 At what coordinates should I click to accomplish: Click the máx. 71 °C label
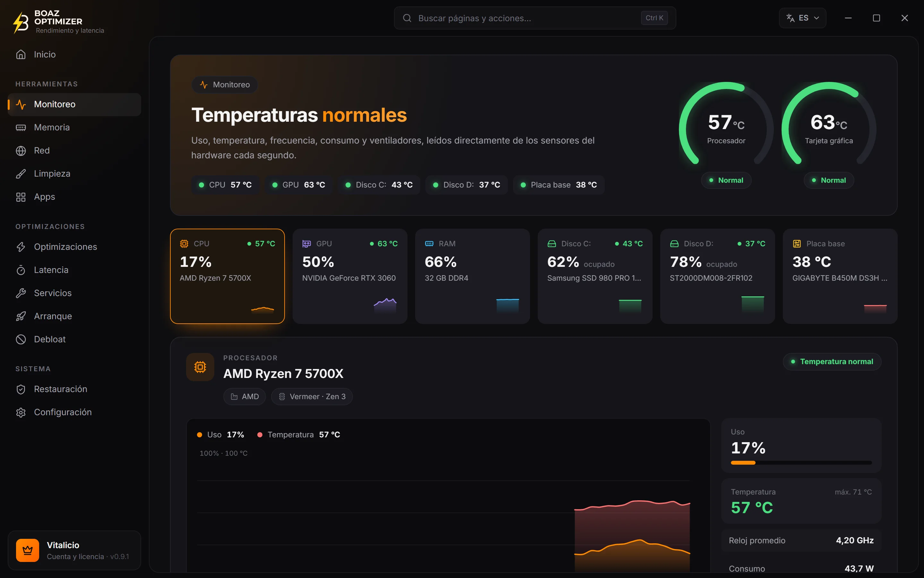pyautogui.click(x=853, y=492)
